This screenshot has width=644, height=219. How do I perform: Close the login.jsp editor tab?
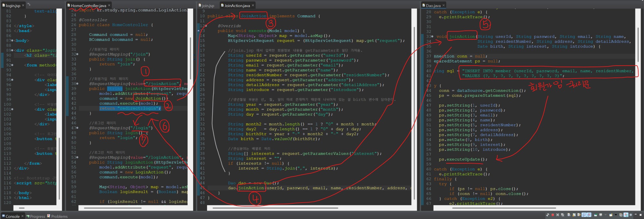coord(23,5)
